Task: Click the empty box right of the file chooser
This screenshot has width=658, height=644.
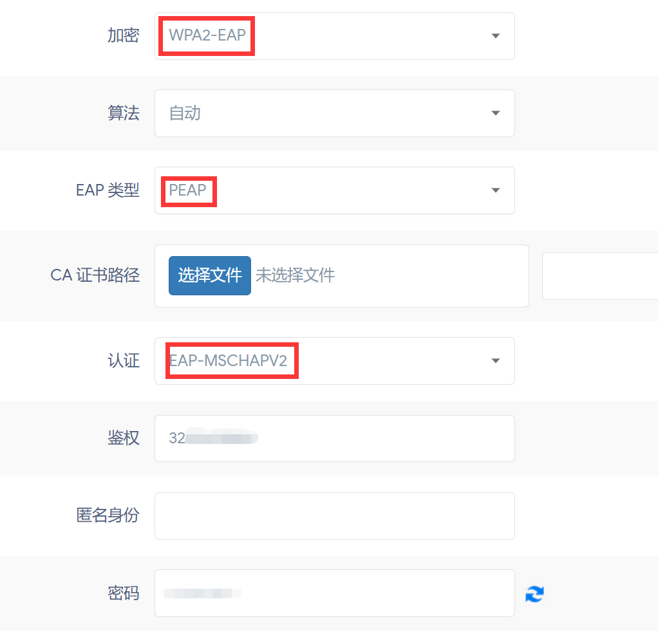Action: (x=600, y=276)
